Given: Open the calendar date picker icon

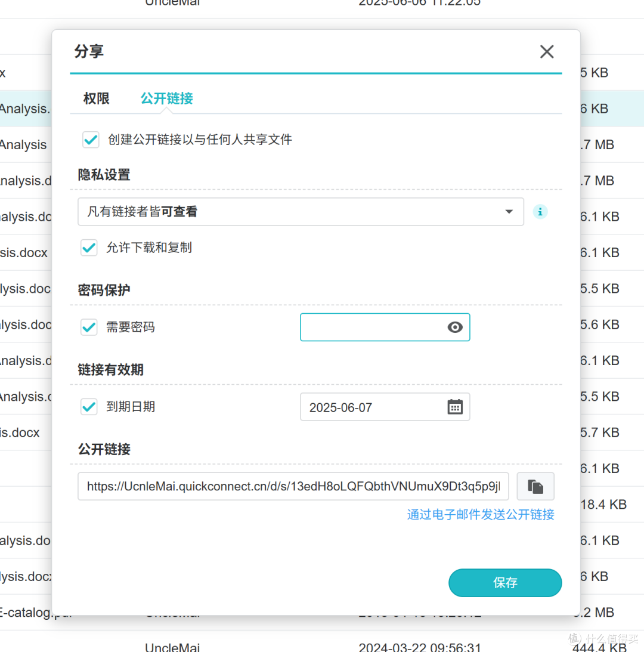Looking at the screenshot, I should (x=455, y=407).
